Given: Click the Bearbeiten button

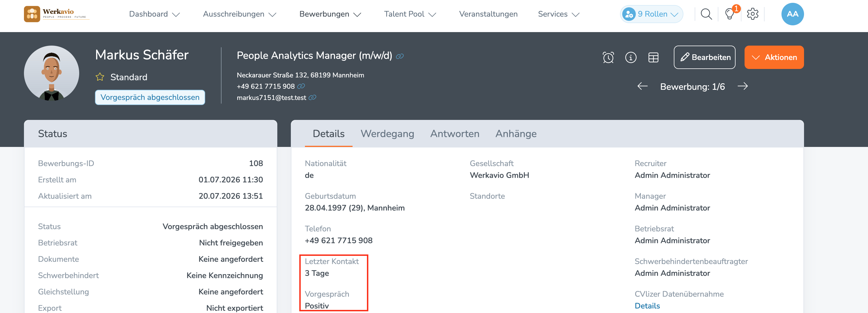Looking at the screenshot, I should 705,57.
